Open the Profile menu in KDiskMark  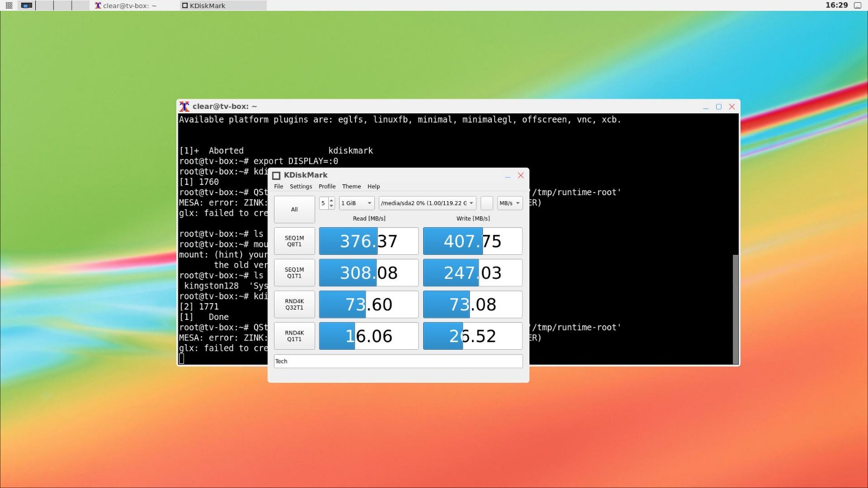point(327,187)
